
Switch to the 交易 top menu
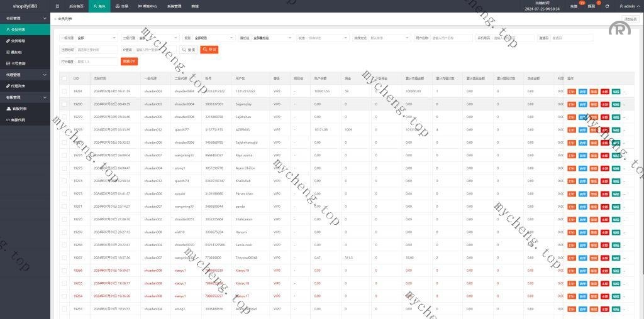pos(122,6)
